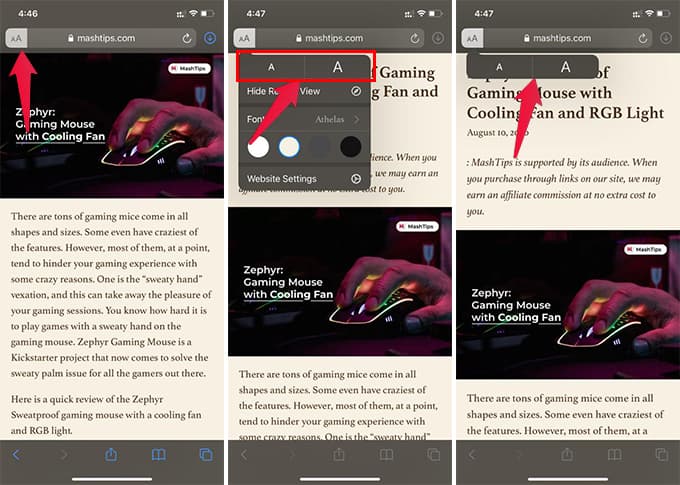Screen dimensions: 680x485
Task: Tap the AA button in the right screenshot
Action: coord(473,38)
